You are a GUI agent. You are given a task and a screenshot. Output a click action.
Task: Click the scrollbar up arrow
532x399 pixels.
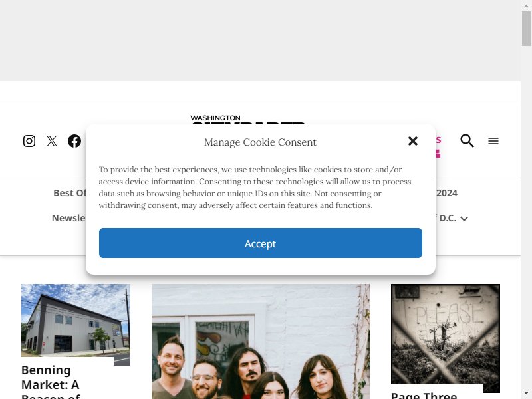pyautogui.click(x=526, y=6)
